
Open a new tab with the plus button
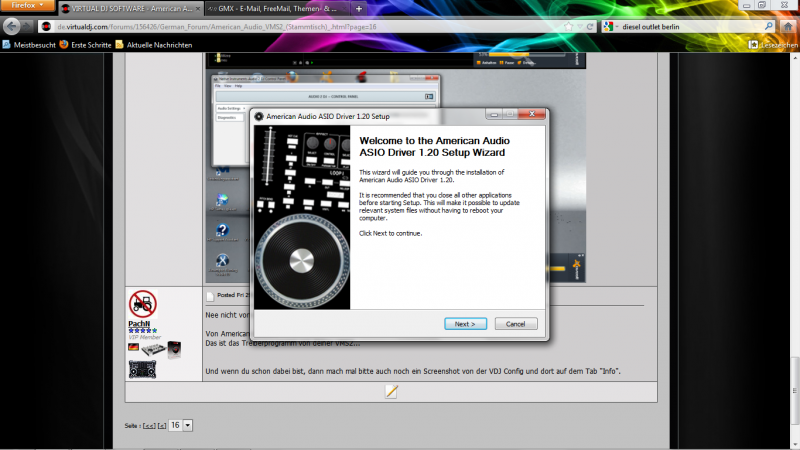(x=359, y=9)
